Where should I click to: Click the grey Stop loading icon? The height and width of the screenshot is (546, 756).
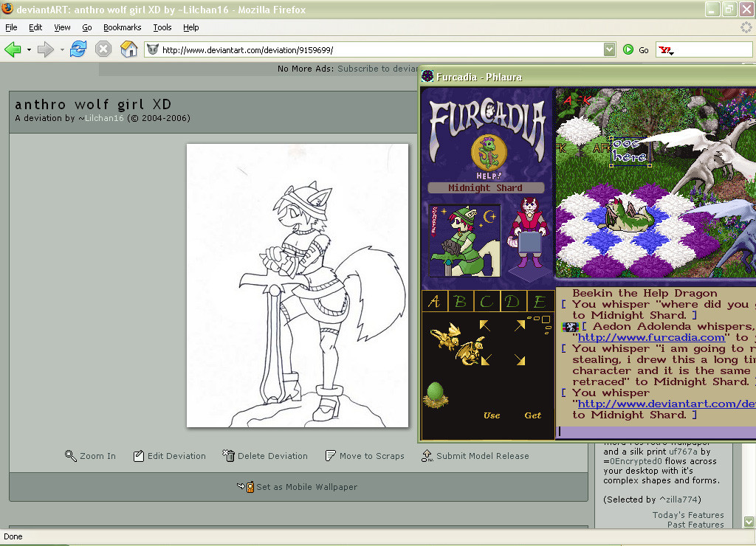coord(103,49)
